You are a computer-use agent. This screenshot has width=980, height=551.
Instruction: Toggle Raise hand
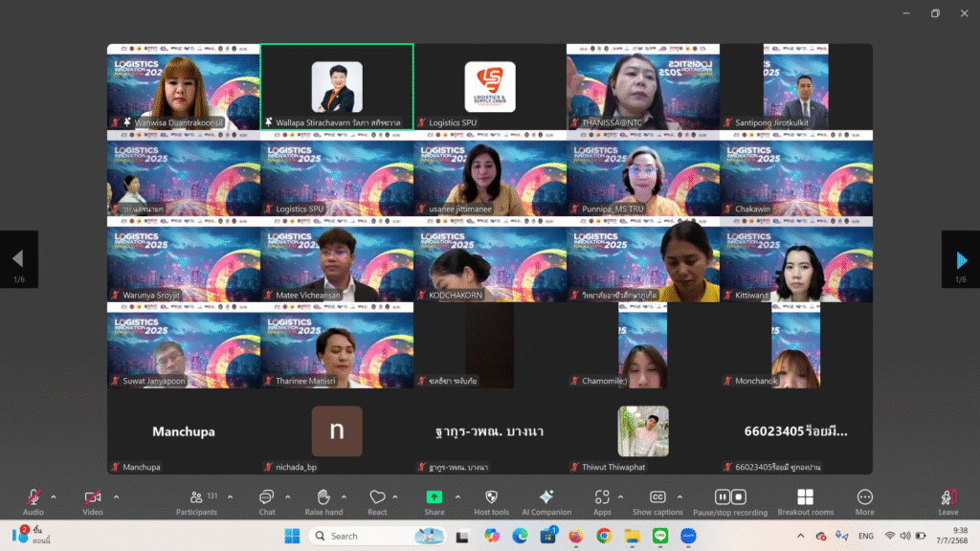[x=323, y=501]
